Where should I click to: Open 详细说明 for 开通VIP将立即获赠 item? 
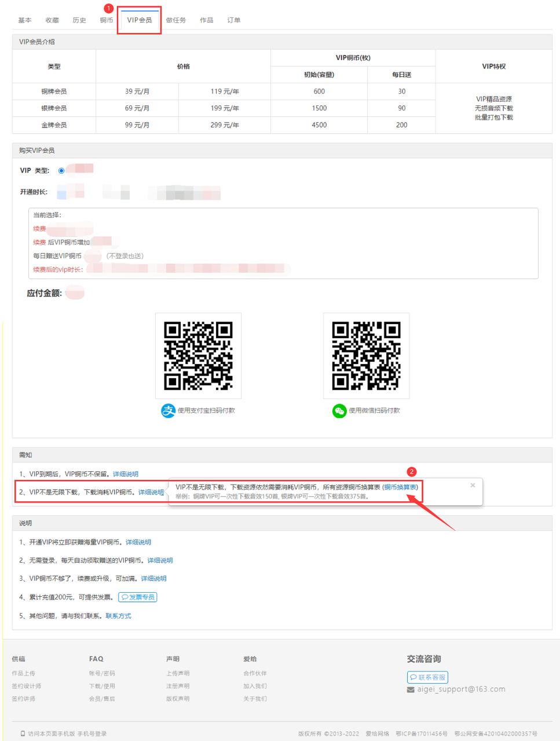pos(138,542)
